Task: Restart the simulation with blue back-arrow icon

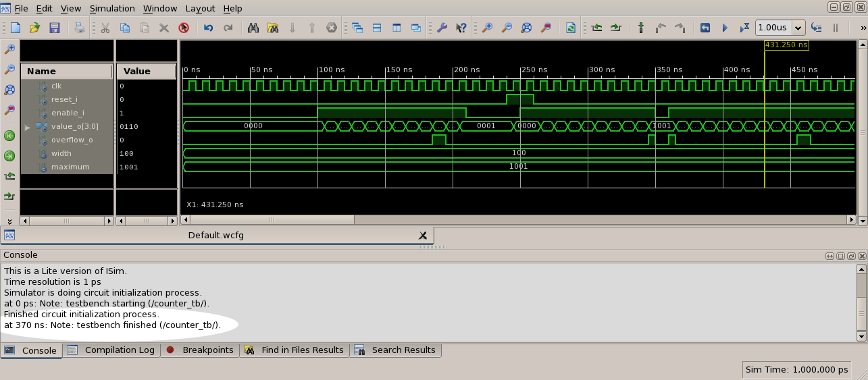Action: (x=705, y=28)
